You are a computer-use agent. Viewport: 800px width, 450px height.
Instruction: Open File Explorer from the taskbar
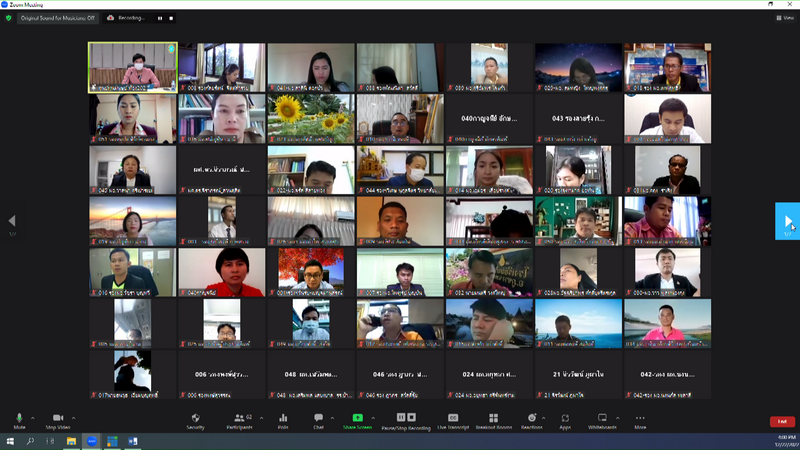coord(71,441)
